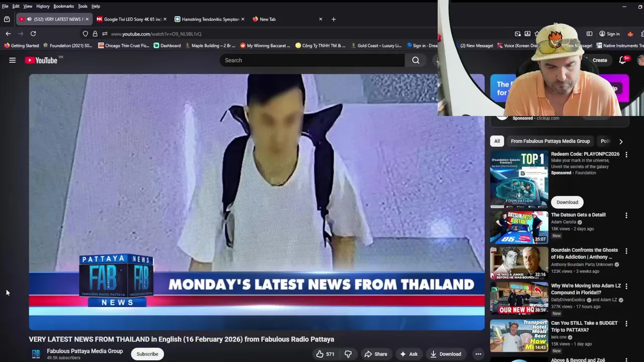Close the Google Tivi LED Sony tab
644x362 pixels.
click(165, 19)
